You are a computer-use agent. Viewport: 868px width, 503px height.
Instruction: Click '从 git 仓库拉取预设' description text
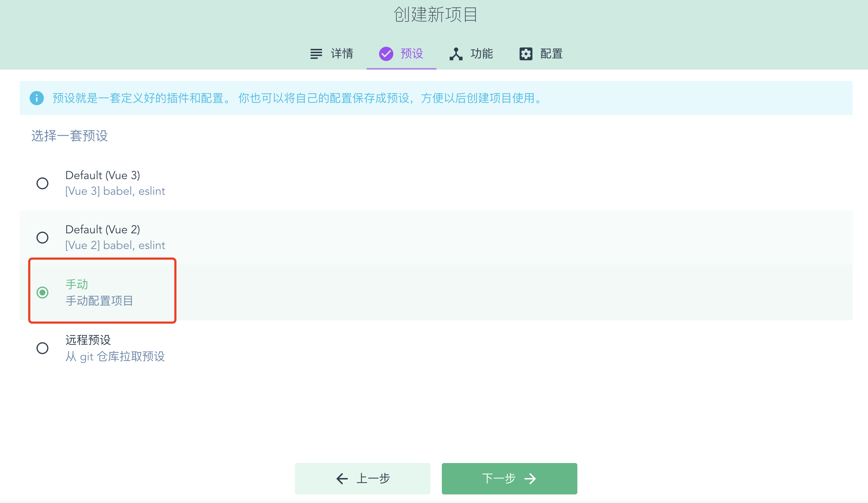(x=115, y=356)
